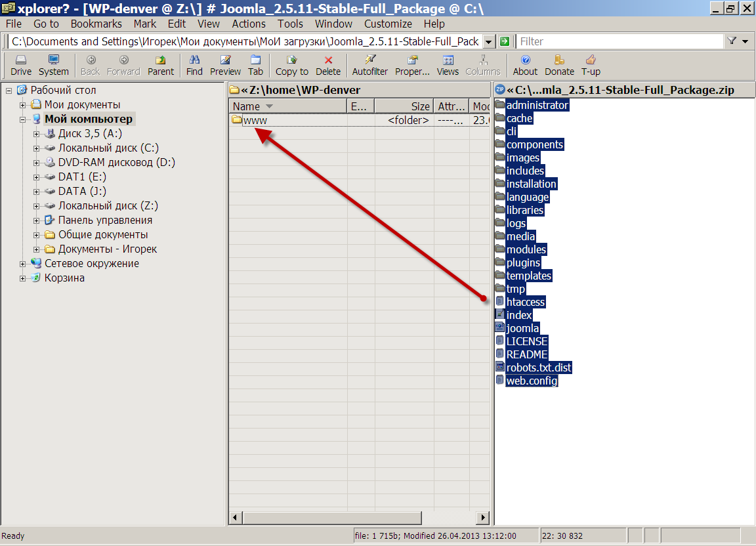The image size is (756, 546).
Task: Expand the DAT1 (E:) node
Action: (36, 177)
